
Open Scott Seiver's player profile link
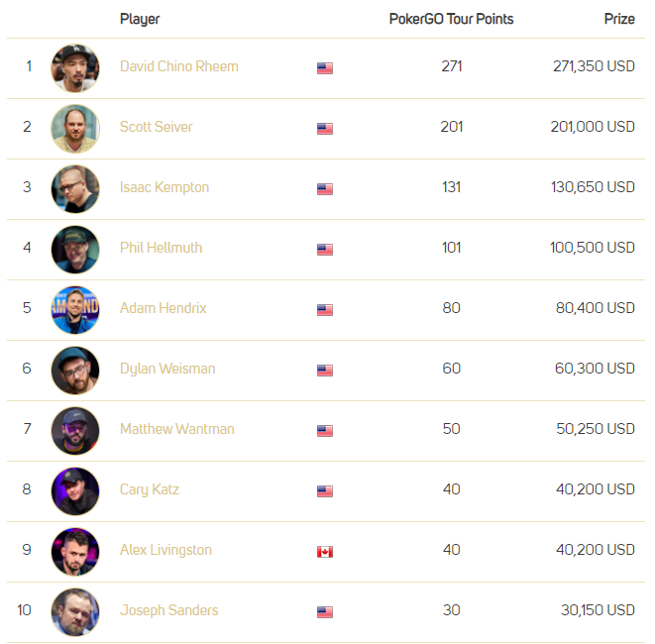[156, 127]
